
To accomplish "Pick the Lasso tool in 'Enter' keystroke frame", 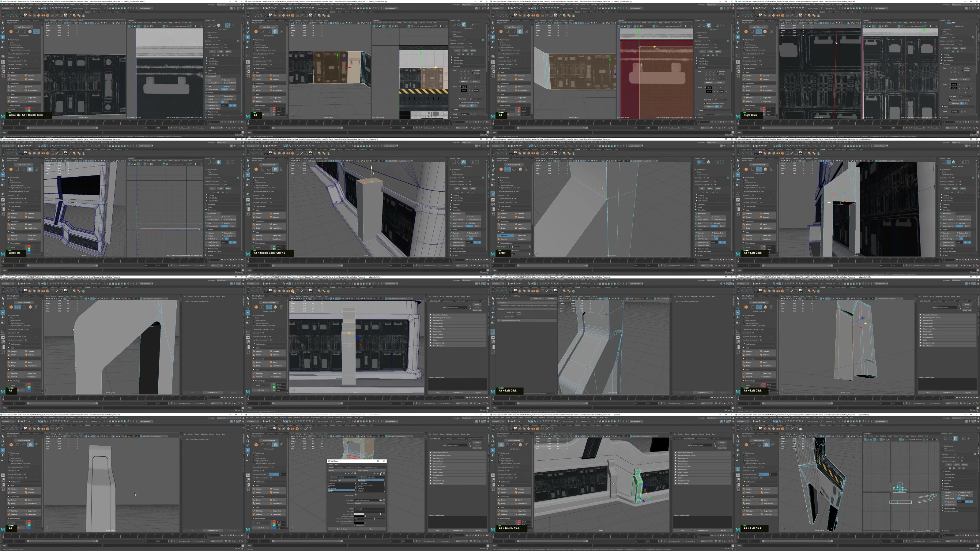I will click(x=493, y=166).
